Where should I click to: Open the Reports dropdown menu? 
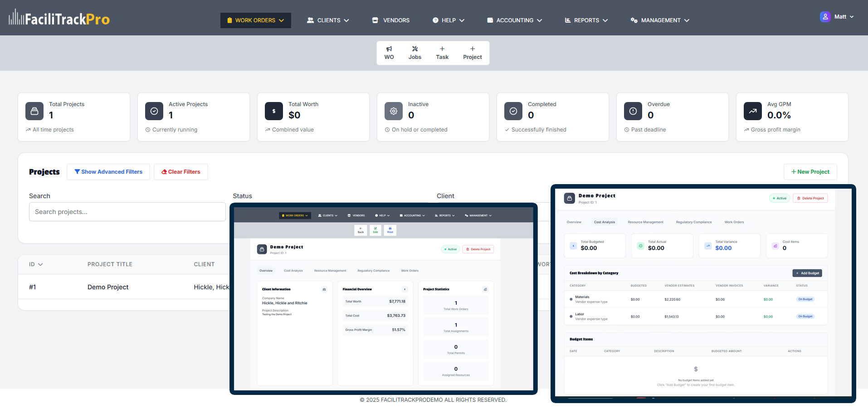pyautogui.click(x=586, y=20)
